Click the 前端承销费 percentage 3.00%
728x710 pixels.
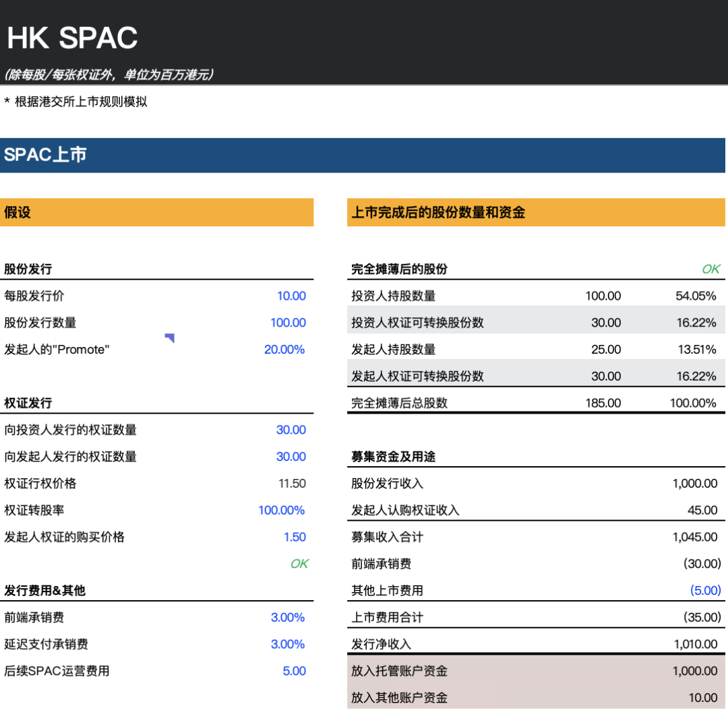point(288,617)
